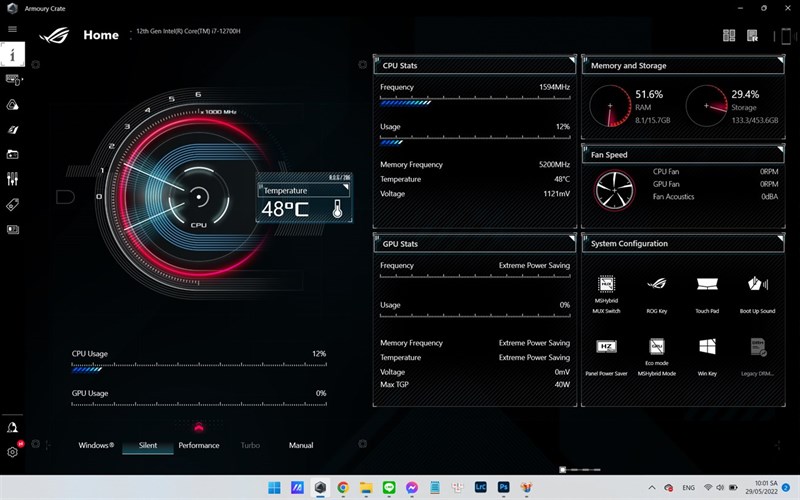Click the page indicator at bottom

click(x=580, y=469)
